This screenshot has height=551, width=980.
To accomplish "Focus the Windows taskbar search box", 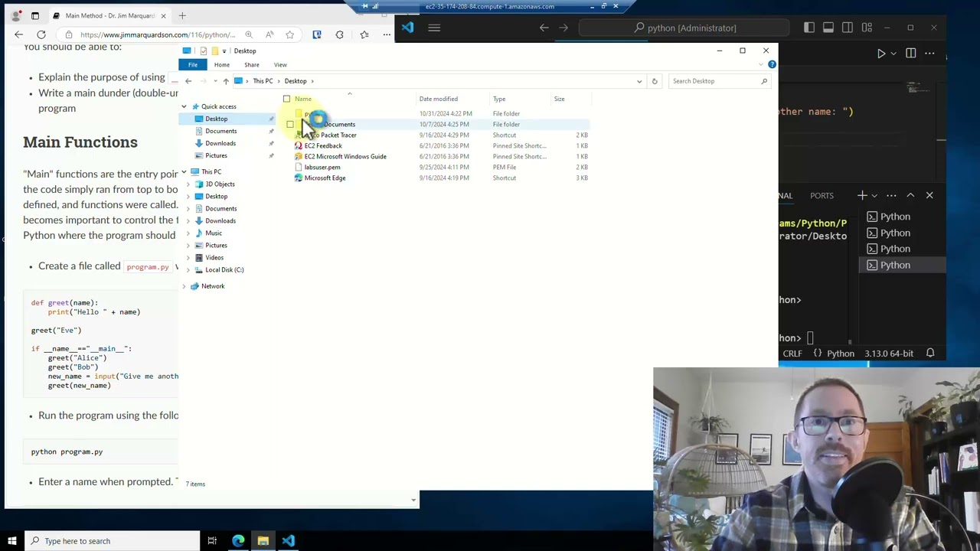I will [x=112, y=541].
